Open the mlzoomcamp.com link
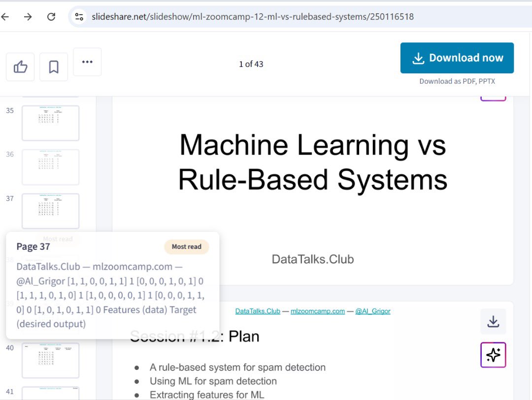This screenshot has width=532, height=400. (318, 311)
